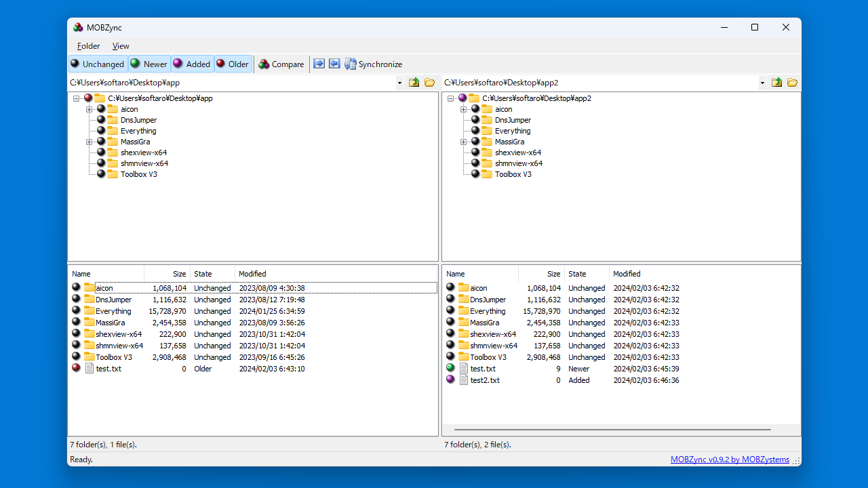Sort left list by Size column

pyautogui.click(x=167, y=274)
